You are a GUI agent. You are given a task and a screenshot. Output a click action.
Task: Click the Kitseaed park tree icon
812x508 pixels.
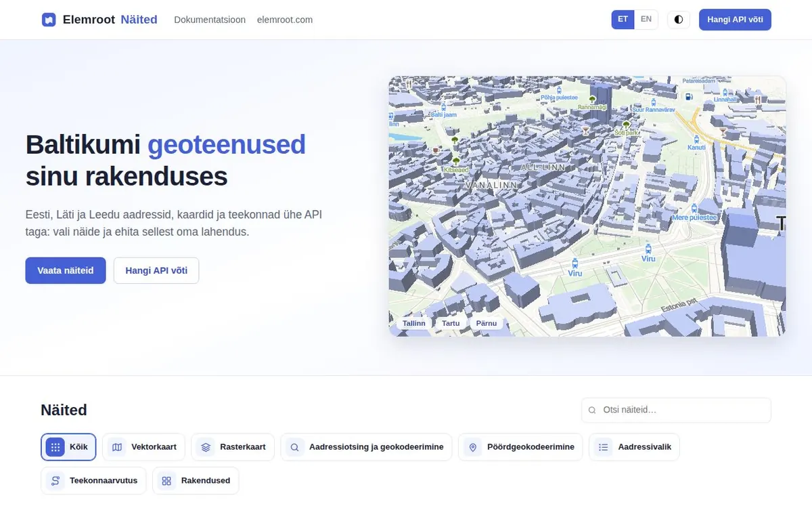tap(455, 161)
